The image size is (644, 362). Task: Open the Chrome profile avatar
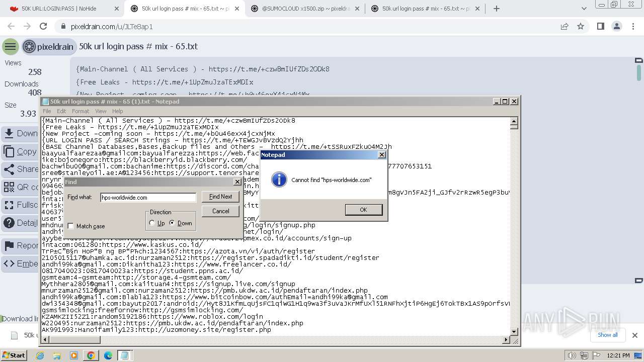(616, 26)
